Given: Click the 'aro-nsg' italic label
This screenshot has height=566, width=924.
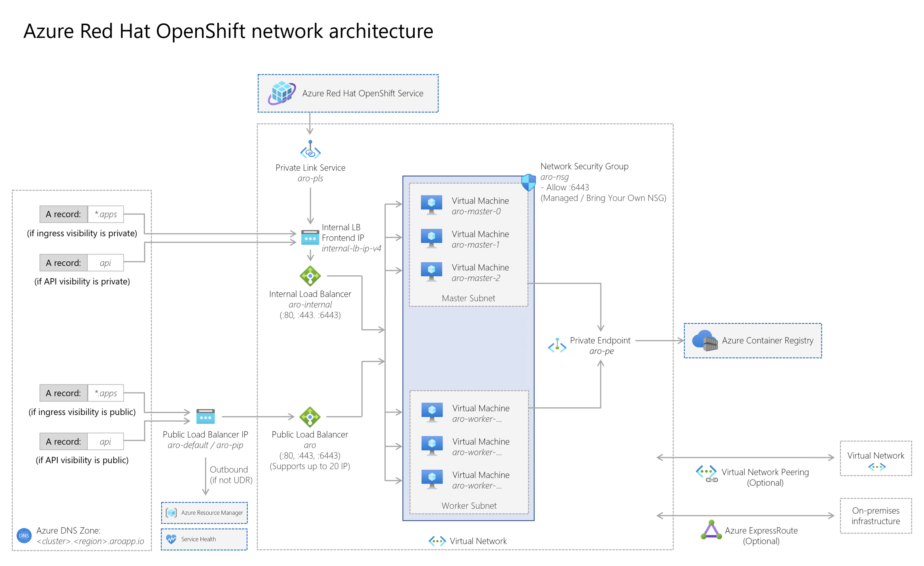Looking at the screenshot, I should click(555, 177).
